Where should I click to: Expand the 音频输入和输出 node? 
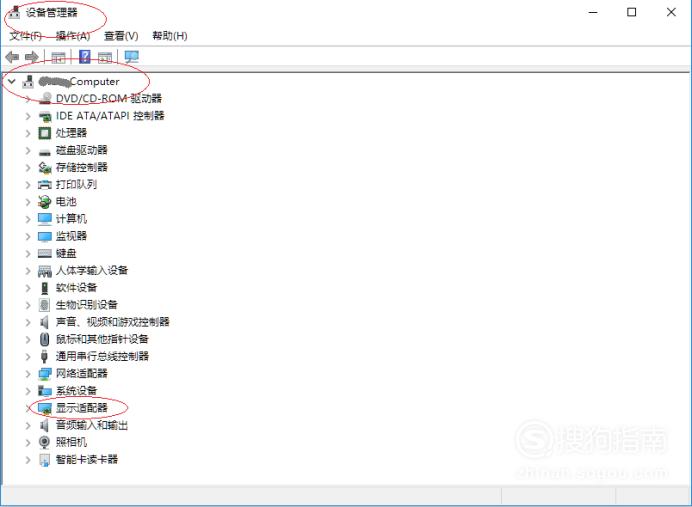[28, 425]
